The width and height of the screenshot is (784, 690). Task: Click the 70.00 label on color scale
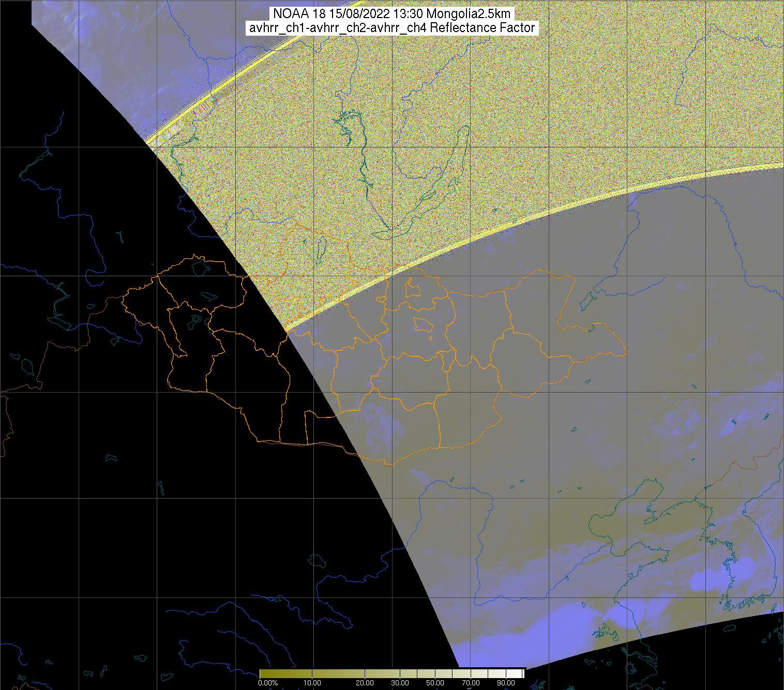471,683
